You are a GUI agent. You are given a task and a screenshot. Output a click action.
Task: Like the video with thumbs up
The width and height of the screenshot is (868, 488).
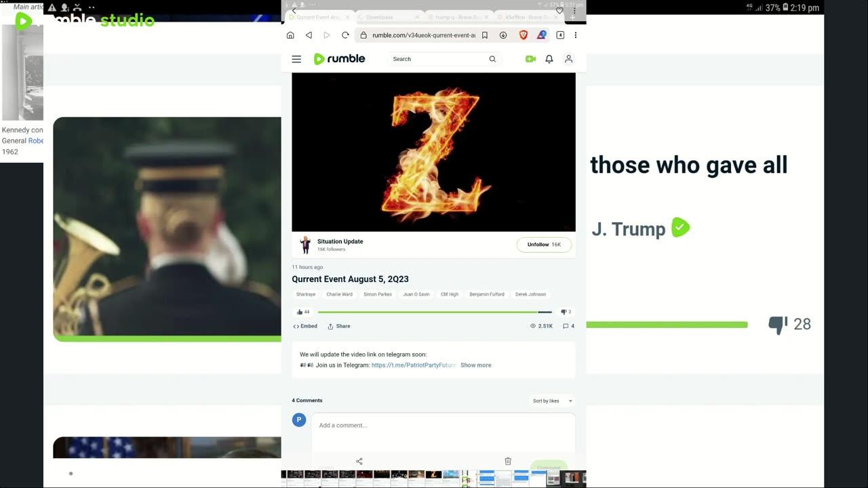(303, 312)
